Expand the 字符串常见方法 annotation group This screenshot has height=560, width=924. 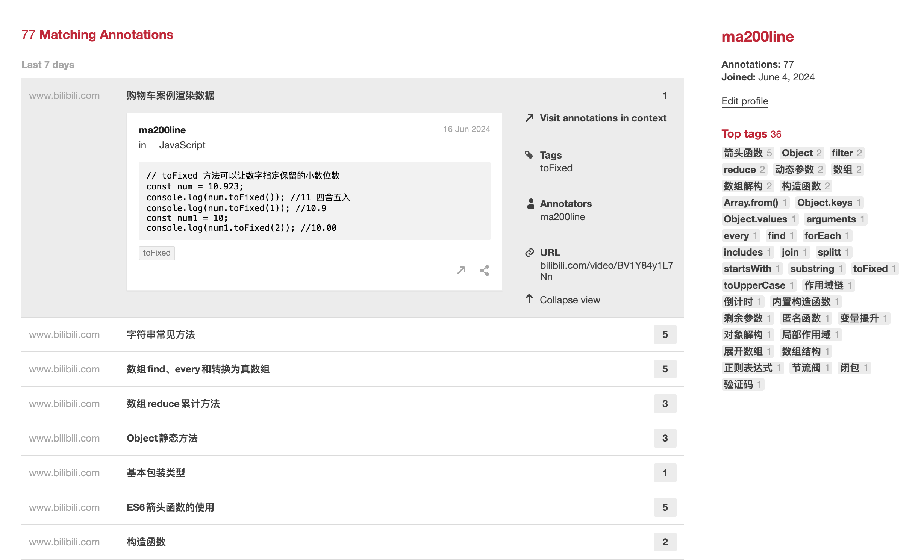click(161, 334)
